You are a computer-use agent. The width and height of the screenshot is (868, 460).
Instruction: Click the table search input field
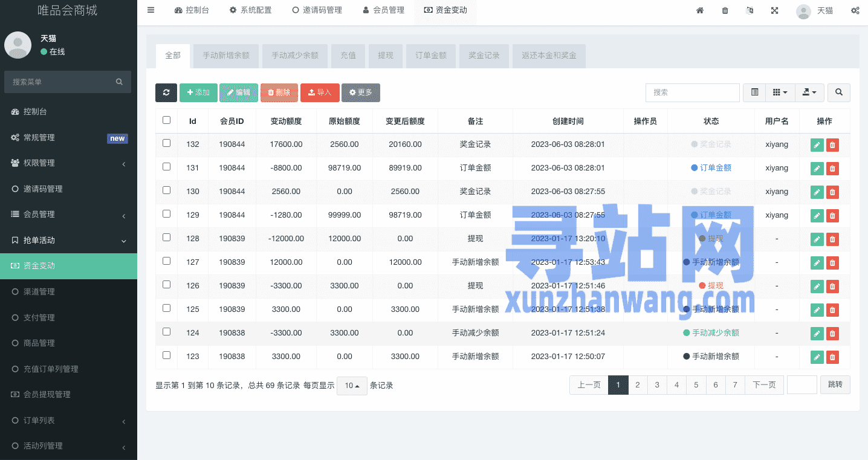[692, 92]
